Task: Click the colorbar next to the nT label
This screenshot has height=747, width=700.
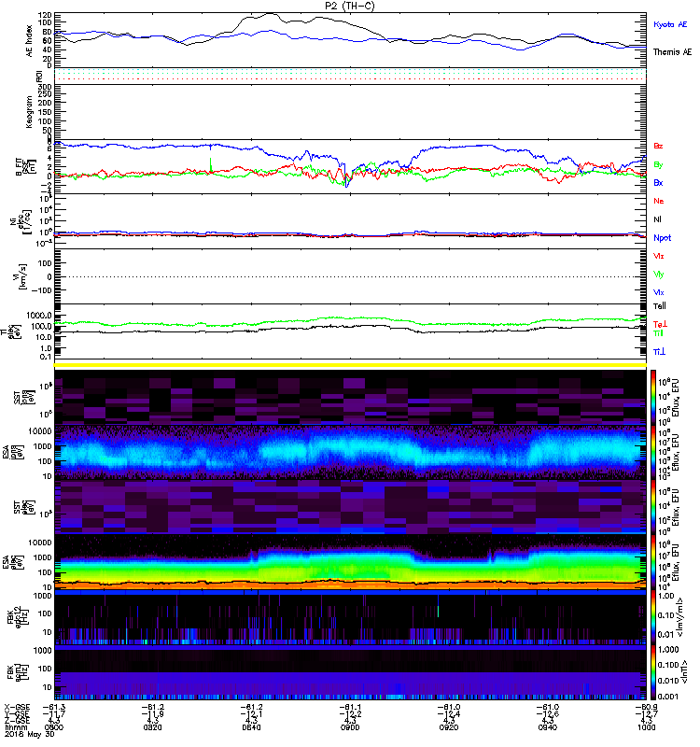Action: 653,672
